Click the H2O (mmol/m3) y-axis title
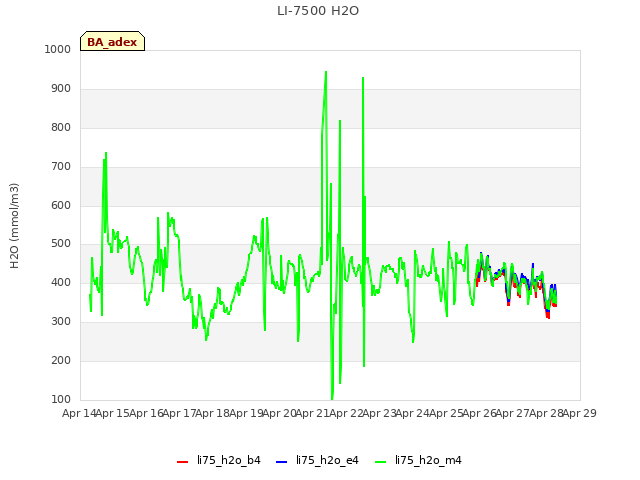Viewport: 640px width, 480px height. click(14, 226)
